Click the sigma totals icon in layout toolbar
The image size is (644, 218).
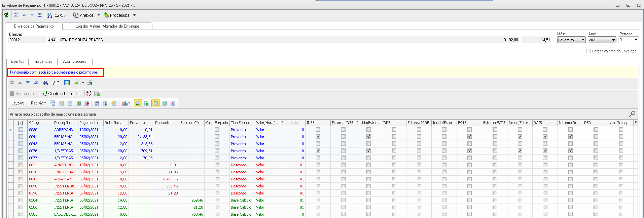click(105, 103)
